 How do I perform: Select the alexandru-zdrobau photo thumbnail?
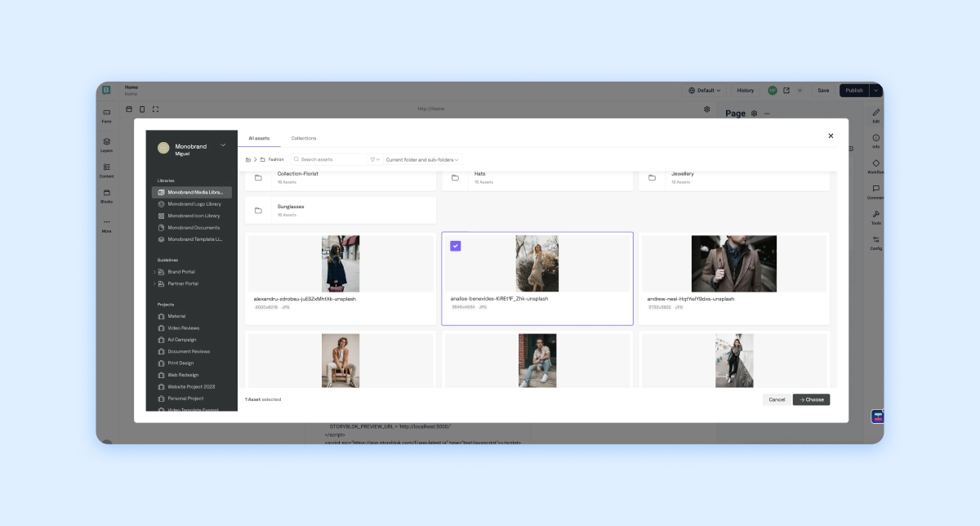coord(341,264)
